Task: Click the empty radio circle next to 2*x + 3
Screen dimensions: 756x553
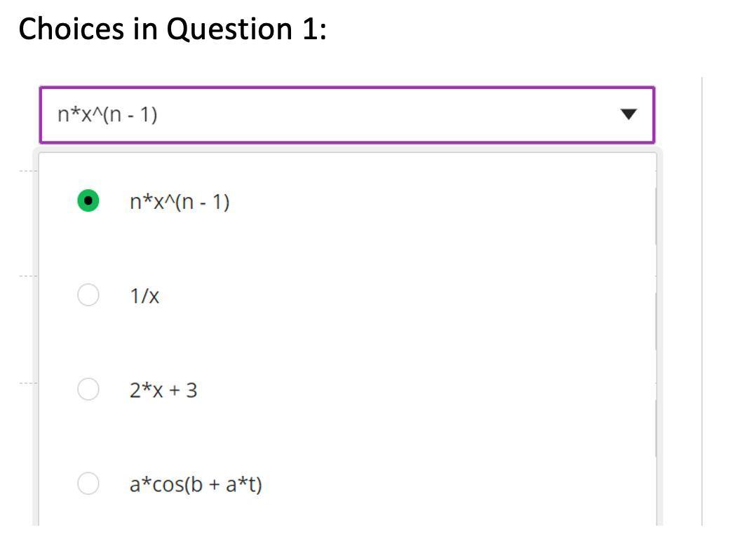Action: click(88, 389)
